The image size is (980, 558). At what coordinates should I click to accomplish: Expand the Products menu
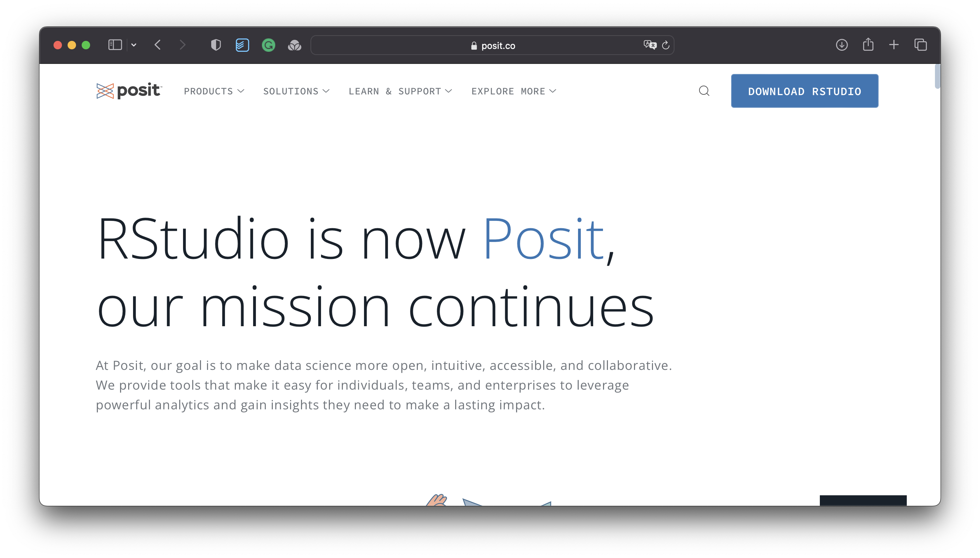pos(214,91)
